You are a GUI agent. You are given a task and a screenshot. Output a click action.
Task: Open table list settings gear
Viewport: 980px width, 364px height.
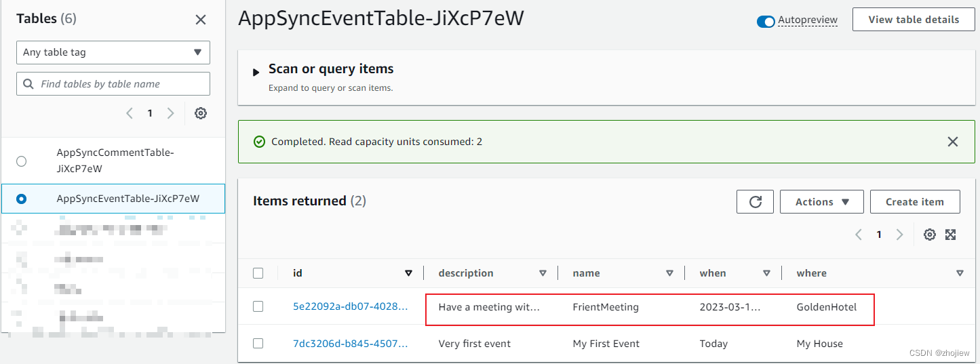pos(201,113)
